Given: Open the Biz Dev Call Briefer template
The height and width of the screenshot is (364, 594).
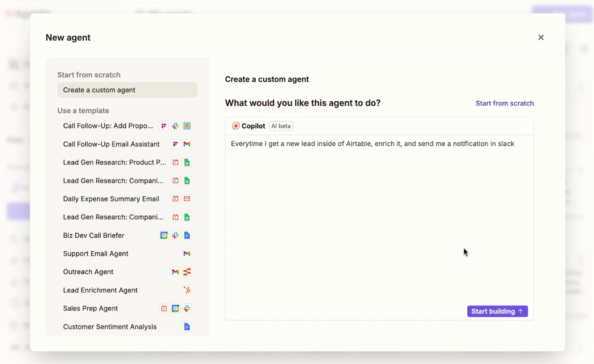Looking at the screenshot, I should (94, 235).
